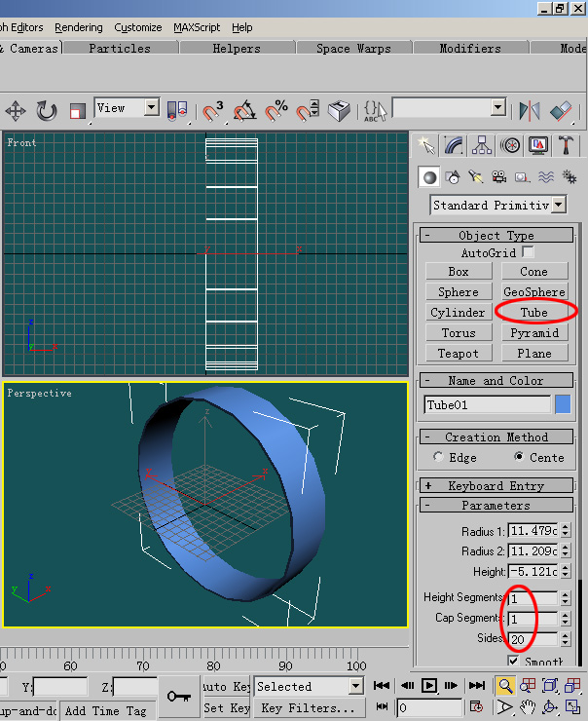The height and width of the screenshot is (721, 588).
Task: Select the Cameras category icon
Action: (498, 177)
